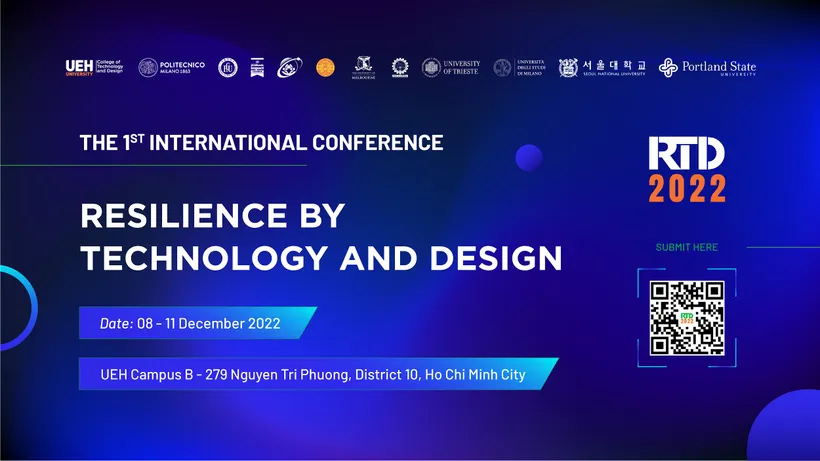Click the gear-shaped institute logo

(x=400, y=67)
